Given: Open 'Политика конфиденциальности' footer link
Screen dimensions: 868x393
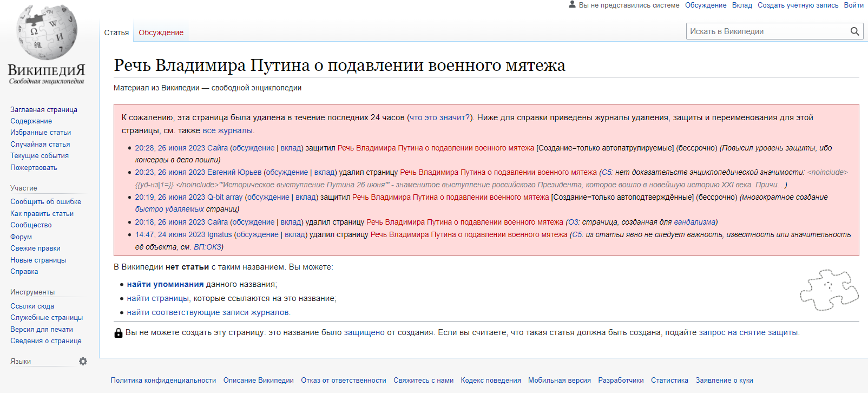Looking at the screenshot, I should (163, 381).
